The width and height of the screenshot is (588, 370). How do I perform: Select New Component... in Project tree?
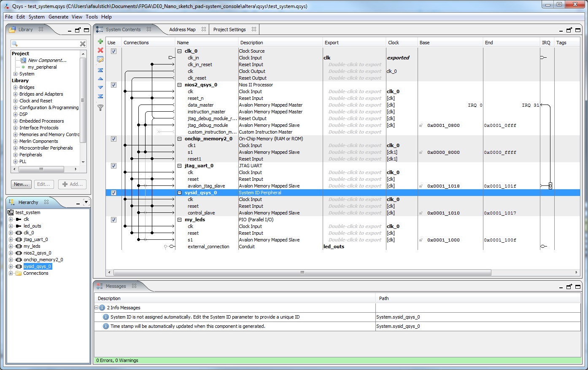point(47,60)
